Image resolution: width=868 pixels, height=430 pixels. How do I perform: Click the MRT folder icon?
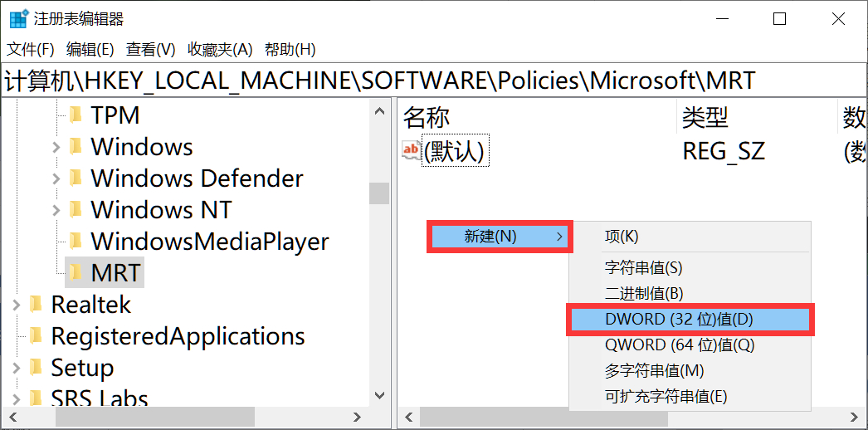click(76, 272)
